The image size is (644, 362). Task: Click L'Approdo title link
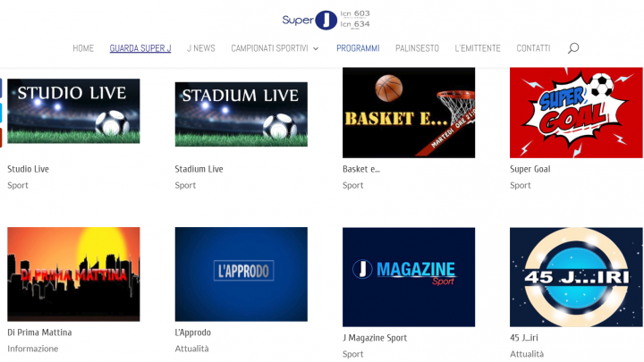coord(193,333)
